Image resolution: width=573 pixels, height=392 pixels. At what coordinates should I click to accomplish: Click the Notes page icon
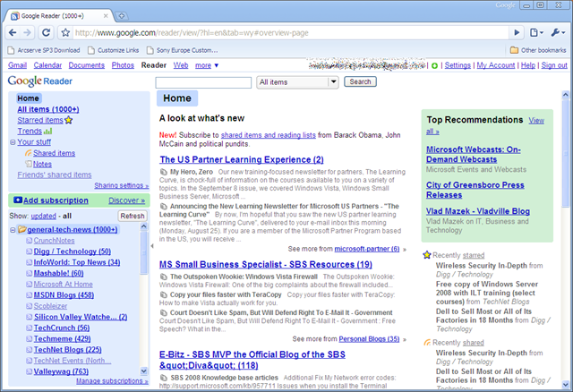pos(29,164)
